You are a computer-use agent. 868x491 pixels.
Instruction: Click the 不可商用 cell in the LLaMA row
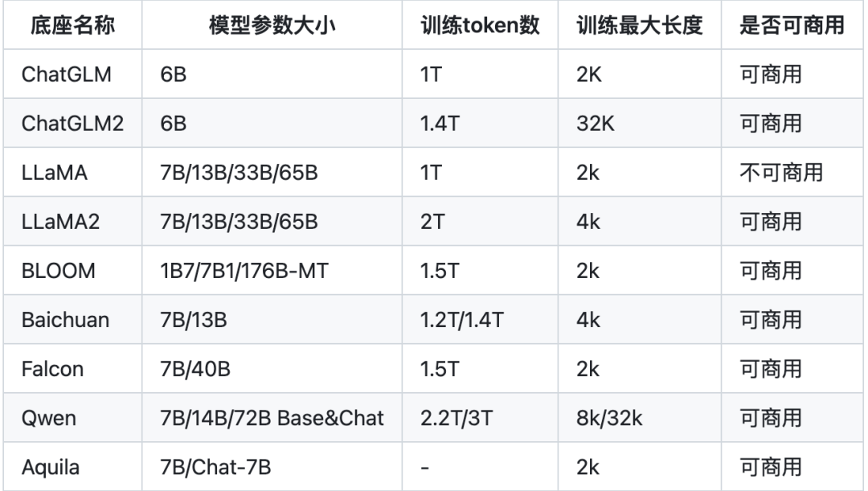[780, 173]
